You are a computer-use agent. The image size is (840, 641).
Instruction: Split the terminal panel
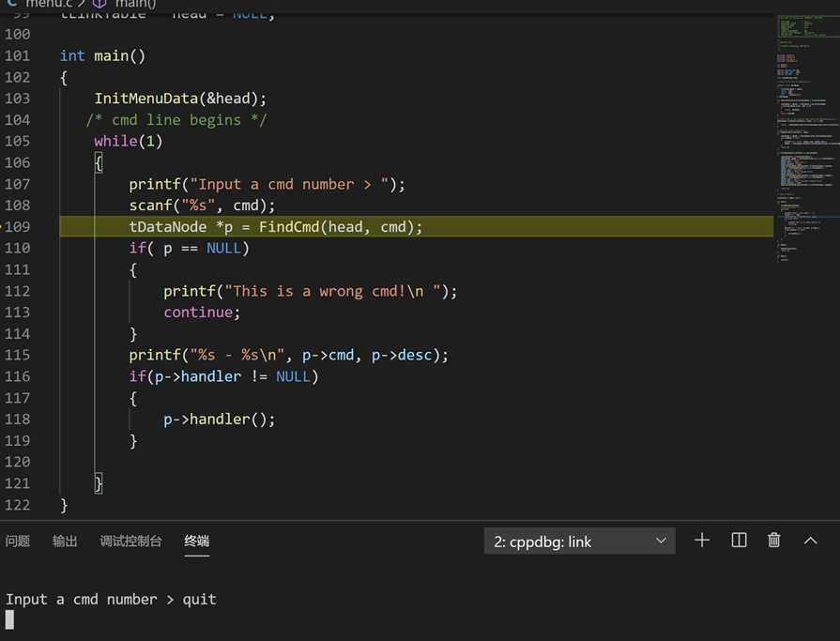click(739, 541)
